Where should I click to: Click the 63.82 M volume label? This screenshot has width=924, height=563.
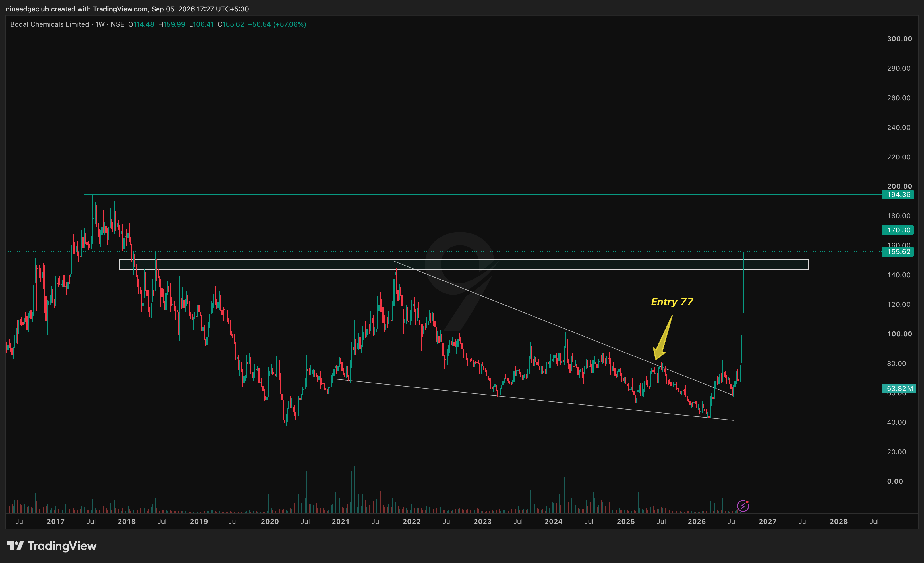(x=899, y=388)
